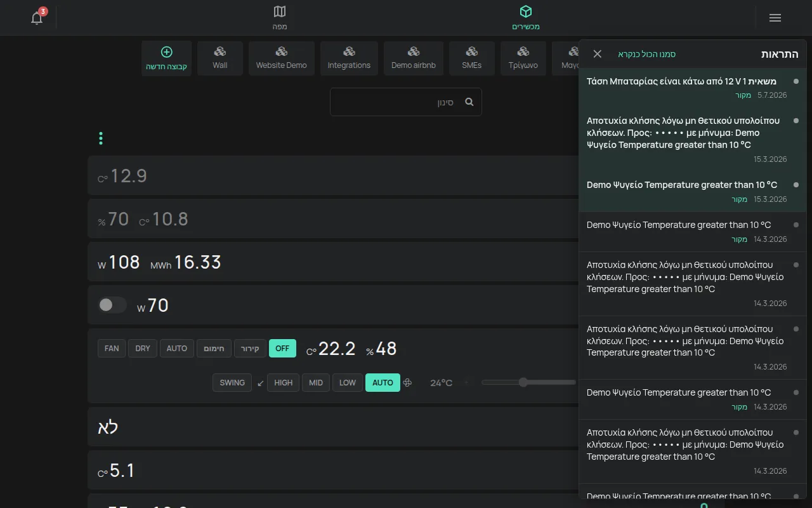This screenshot has height=508, width=812.
Task: Click the green three-dot options icon
Action: tap(101, 138)
